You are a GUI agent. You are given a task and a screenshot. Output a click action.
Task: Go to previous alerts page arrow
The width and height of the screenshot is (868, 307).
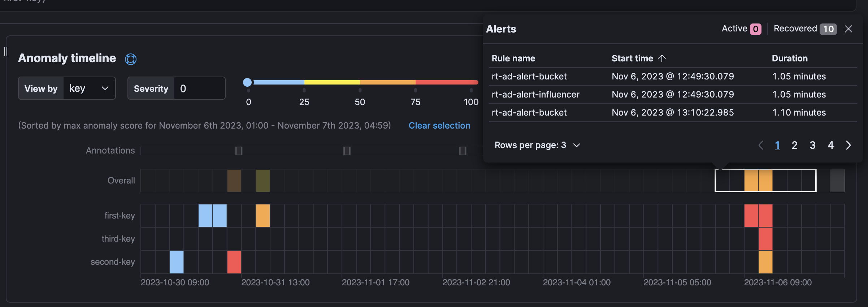[761, 145]
